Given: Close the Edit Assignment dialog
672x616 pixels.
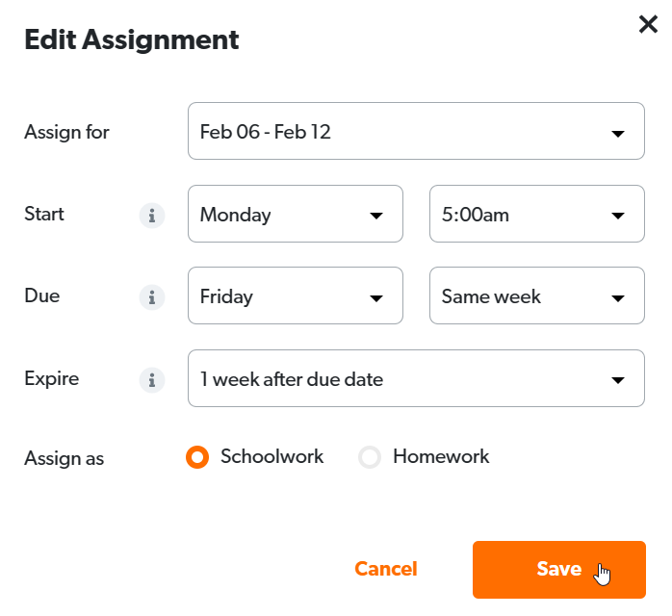Looking at the screenshot, I should (649, 24).
